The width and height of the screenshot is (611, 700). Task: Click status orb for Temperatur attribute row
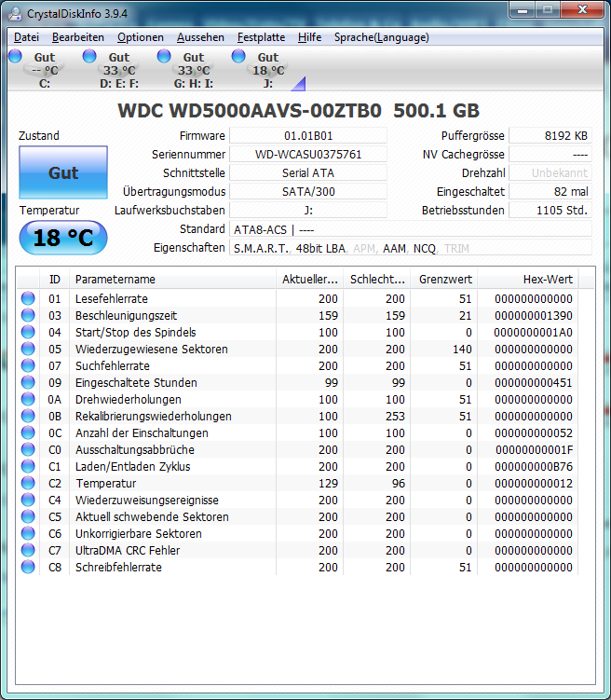pos(28,483)
